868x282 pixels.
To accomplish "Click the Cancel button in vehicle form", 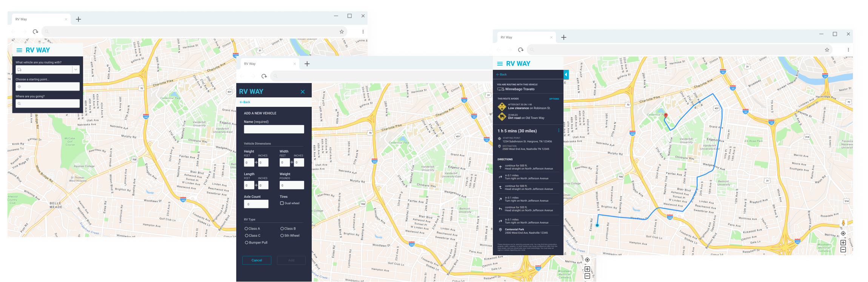I will (x=257, y=260).
